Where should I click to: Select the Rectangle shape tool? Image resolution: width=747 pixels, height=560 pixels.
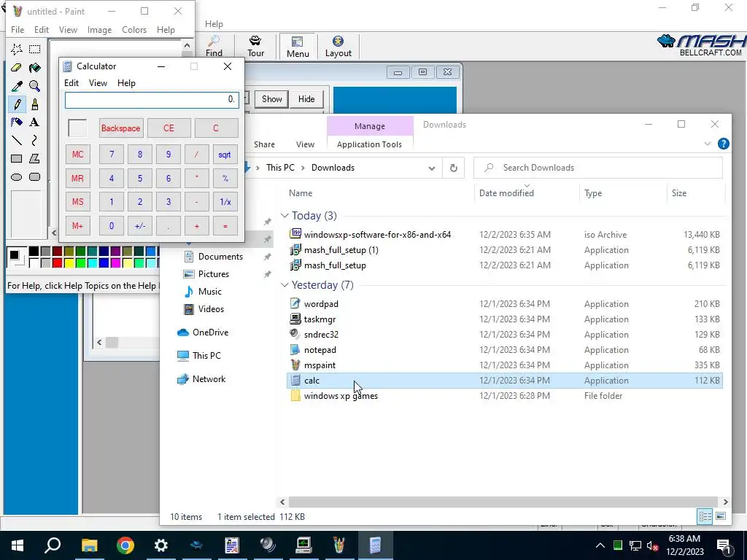click(x=17, y=158)
